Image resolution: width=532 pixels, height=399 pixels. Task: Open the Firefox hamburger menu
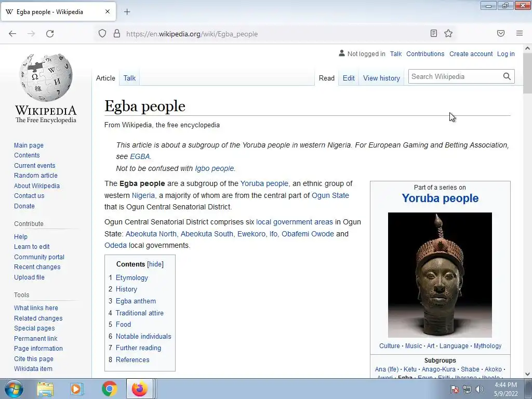click(x=520, y=33)
